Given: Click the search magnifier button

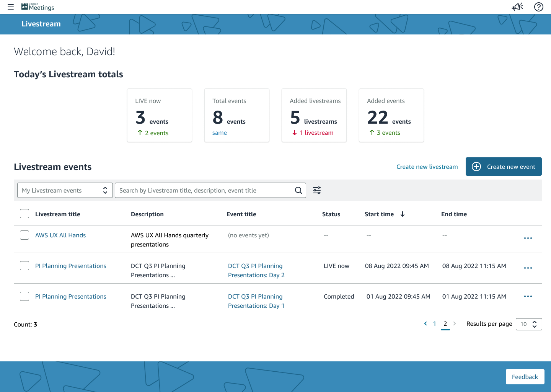Looking at the screenshot, I should [298, 190].
